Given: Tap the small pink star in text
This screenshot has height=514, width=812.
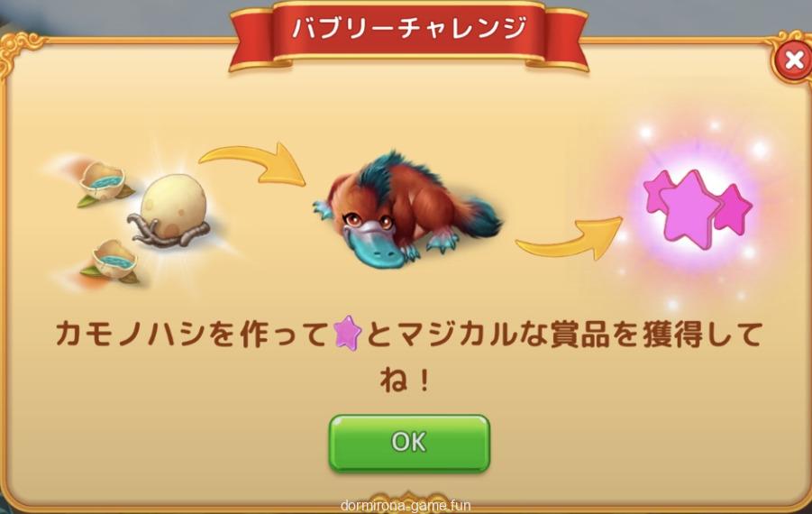Looking at the screenshot, I should click(x=347, y=333).
